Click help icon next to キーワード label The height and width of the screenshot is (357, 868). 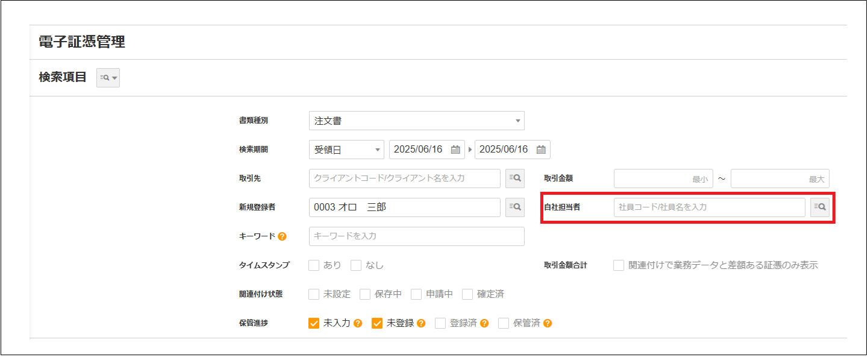point(283,236)
